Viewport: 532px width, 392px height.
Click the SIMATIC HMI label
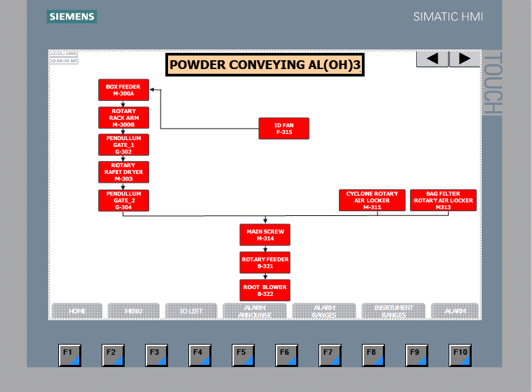(448, 17)
